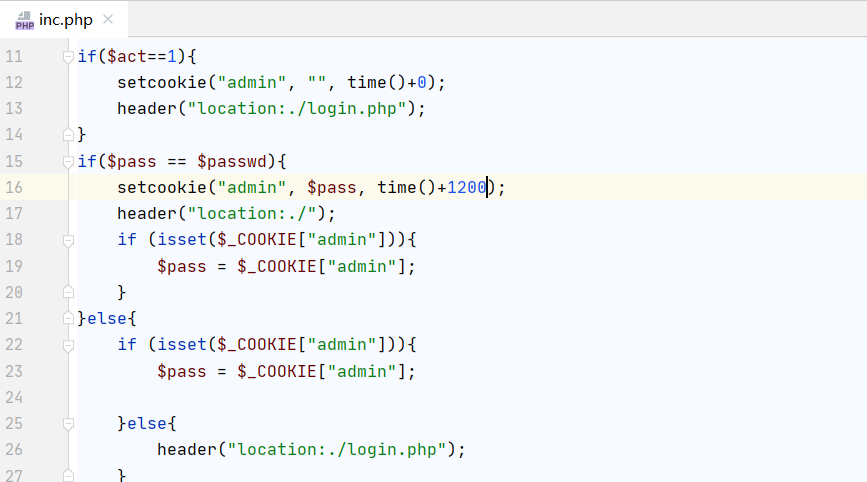The image size is (867, 482).
Task: Collapse the if($act==1) block at line 11
Action: coord(68,56)
